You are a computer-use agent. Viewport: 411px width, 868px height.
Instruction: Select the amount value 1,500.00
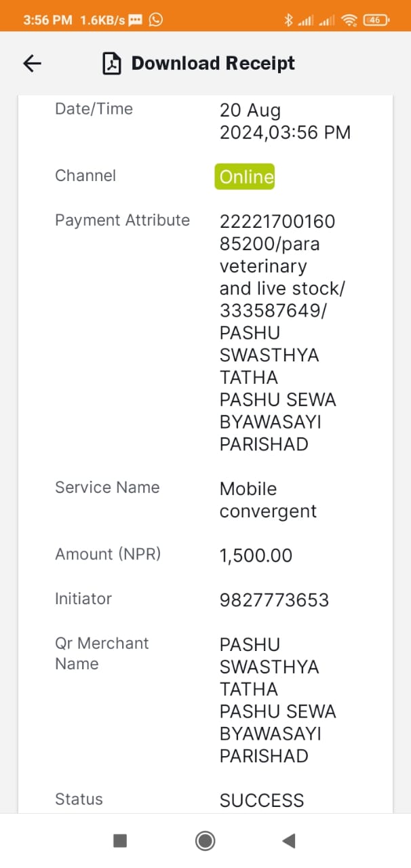256,556
